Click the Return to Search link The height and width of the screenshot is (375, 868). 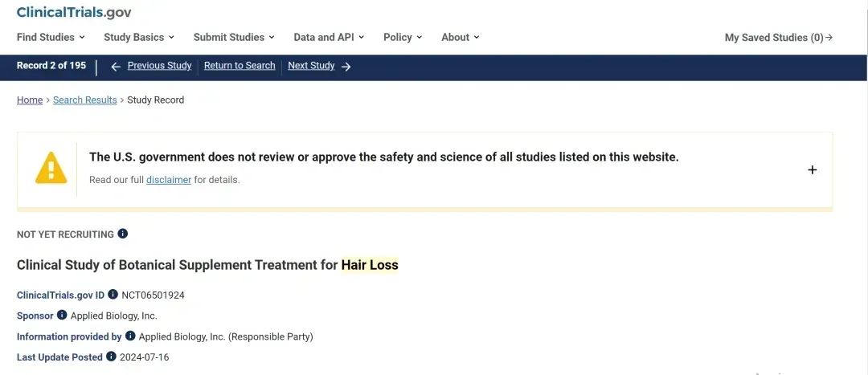240,66
